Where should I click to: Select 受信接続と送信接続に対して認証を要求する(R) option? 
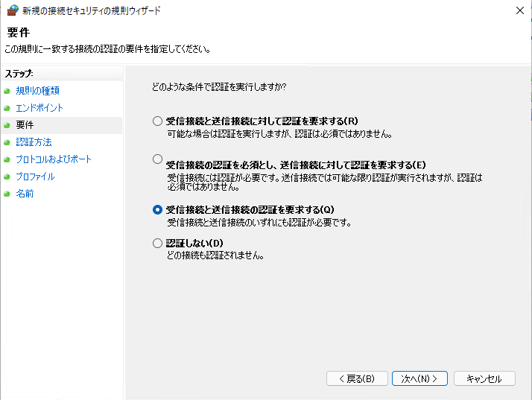point(157,121)
